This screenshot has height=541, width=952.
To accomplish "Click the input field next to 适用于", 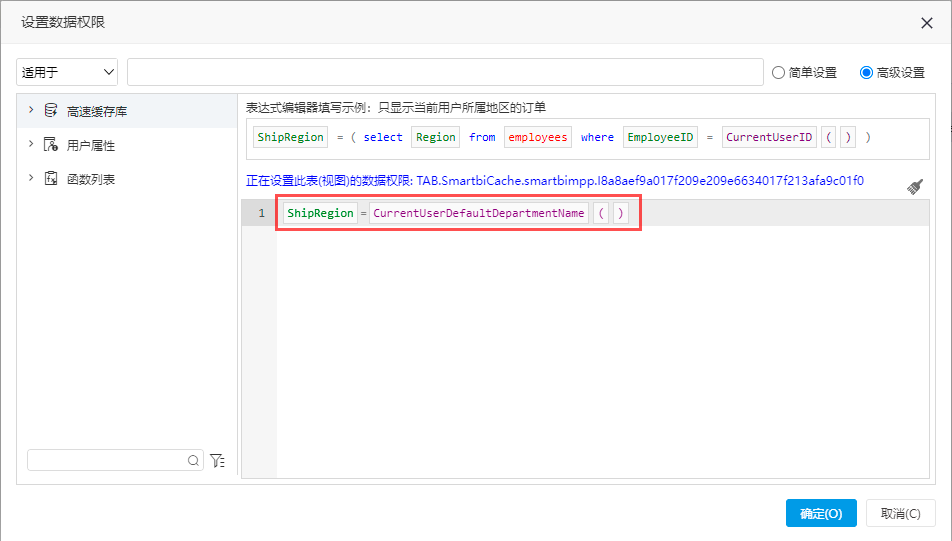I will click(445, 72).
